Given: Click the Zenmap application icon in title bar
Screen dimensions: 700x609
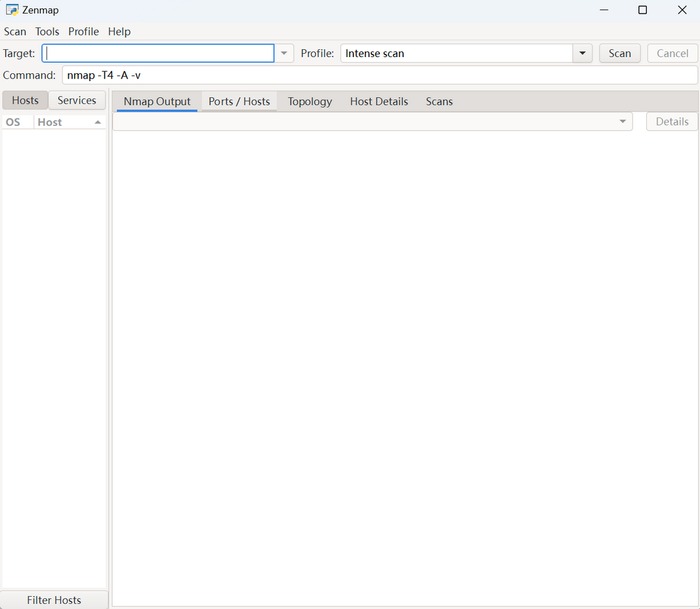Looking at the screenshot, I should pos(12,10).
